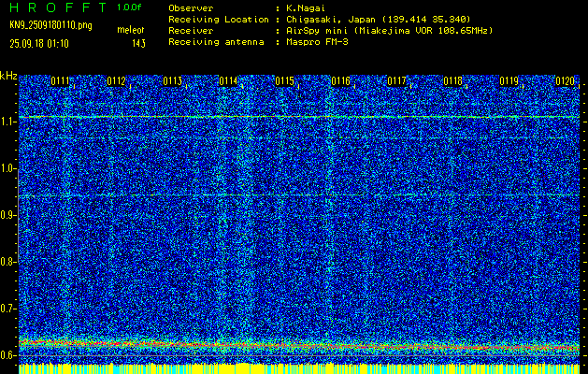Image resolution: width=588 pixels, height=374 pixels.
Task: Click the Receiving antenna label
Action: (x=216, y=42)
